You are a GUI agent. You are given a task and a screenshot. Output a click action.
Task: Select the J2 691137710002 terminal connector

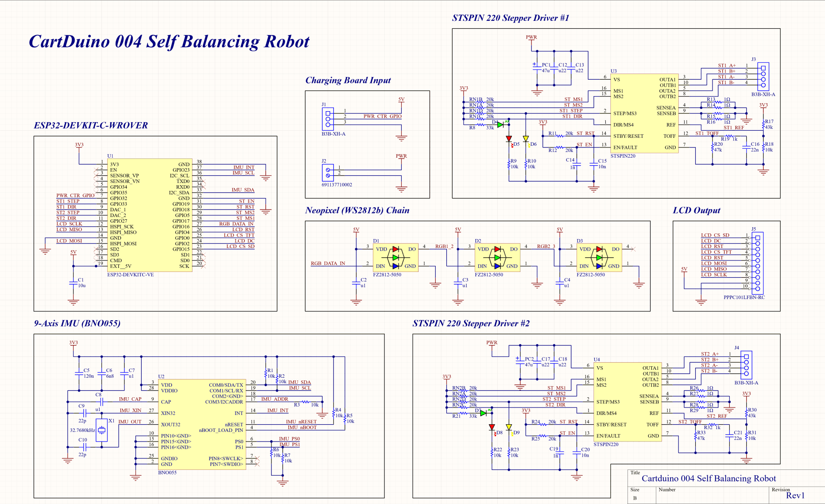click(328, 173)
